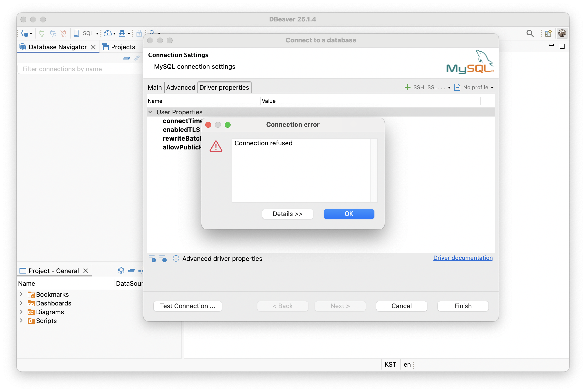Expand the Scripts folder
Screen dimensions: 586x392
[21, 321]
